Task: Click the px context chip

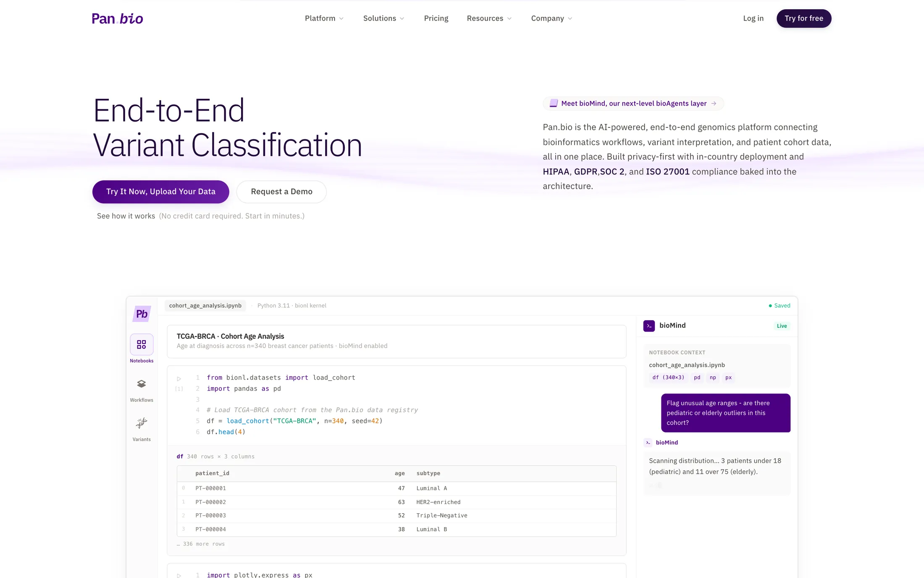Action: [x=728, y=377]
